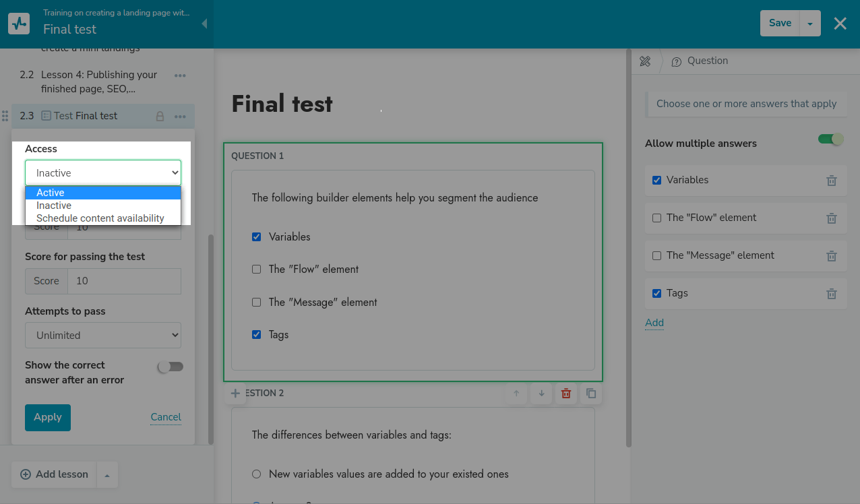Check The "Flow" element in right panel

coord(657,218)
